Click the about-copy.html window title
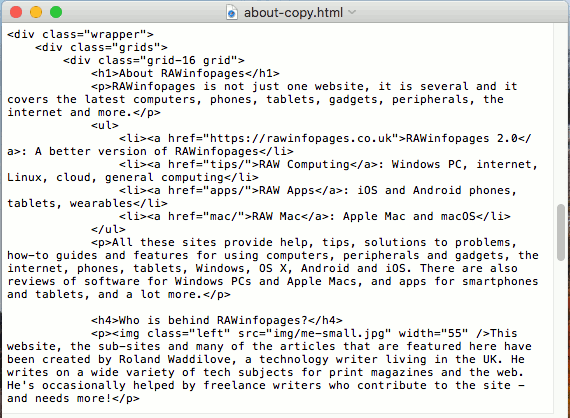 (x=293, y=13)
